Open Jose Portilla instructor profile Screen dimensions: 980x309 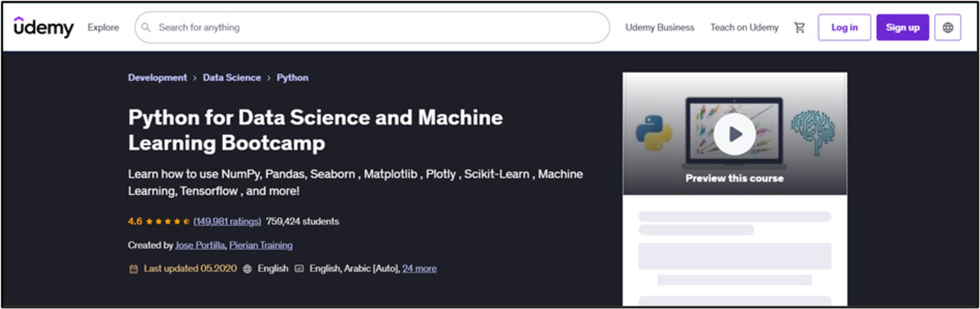[x=200, y=245]
